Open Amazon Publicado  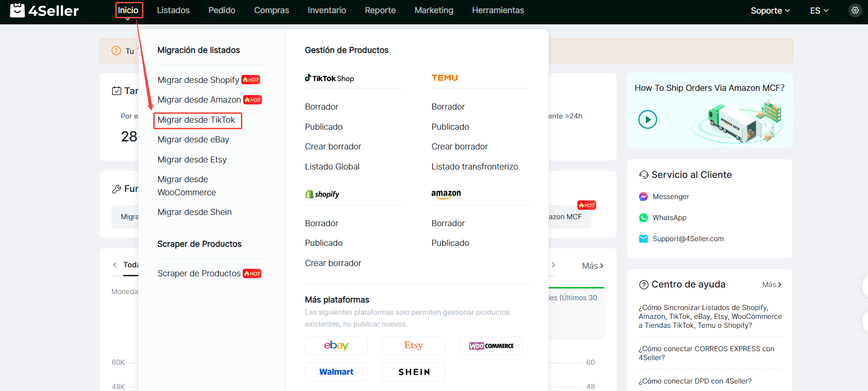pyautogui.click(x=450, y=243)
